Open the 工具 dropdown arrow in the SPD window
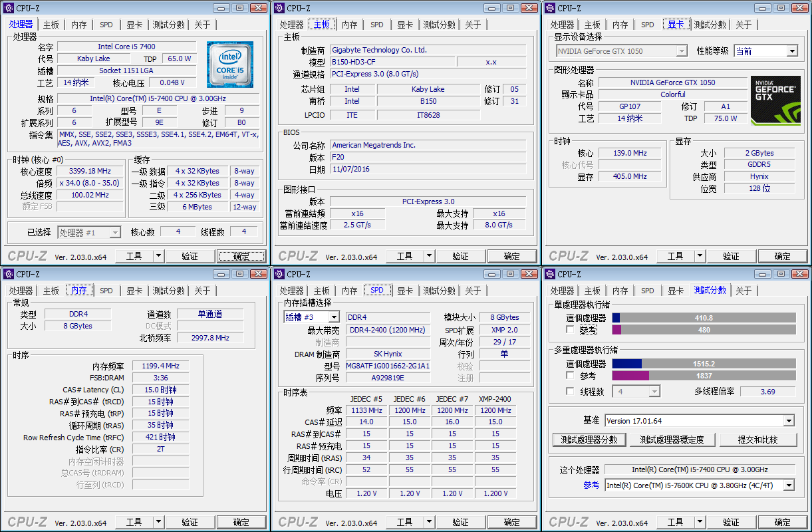 click(x=429, y=522)
